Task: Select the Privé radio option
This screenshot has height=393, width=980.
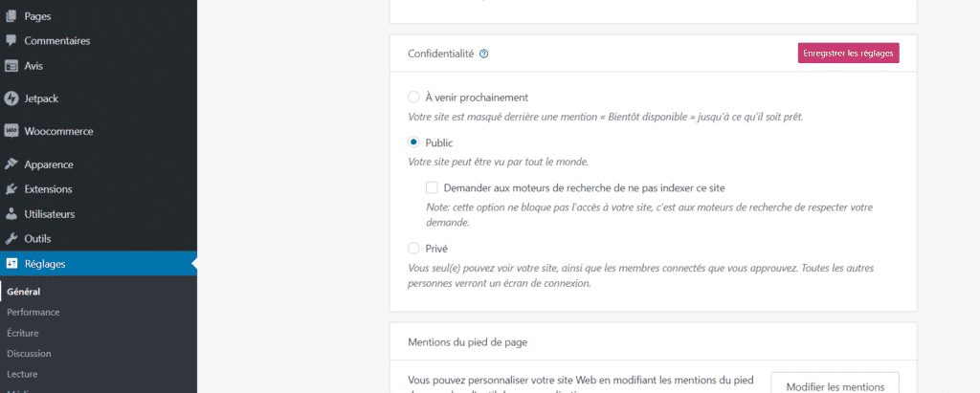Action: [413, 249]
